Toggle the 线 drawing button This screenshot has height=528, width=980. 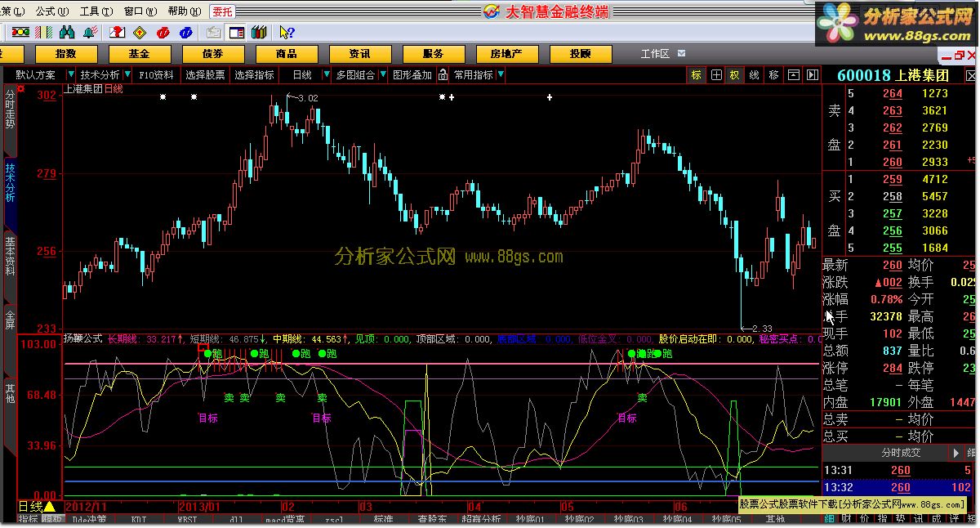pos(755,74)
